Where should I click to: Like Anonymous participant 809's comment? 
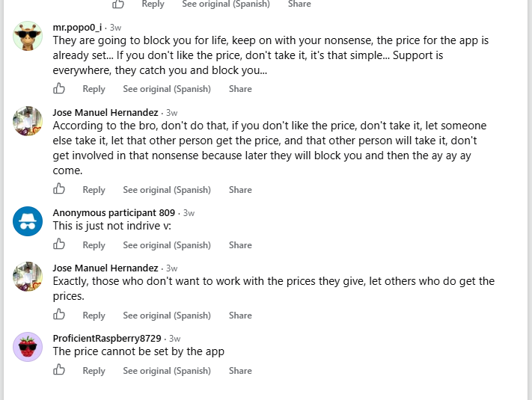[x=59, y=244]
